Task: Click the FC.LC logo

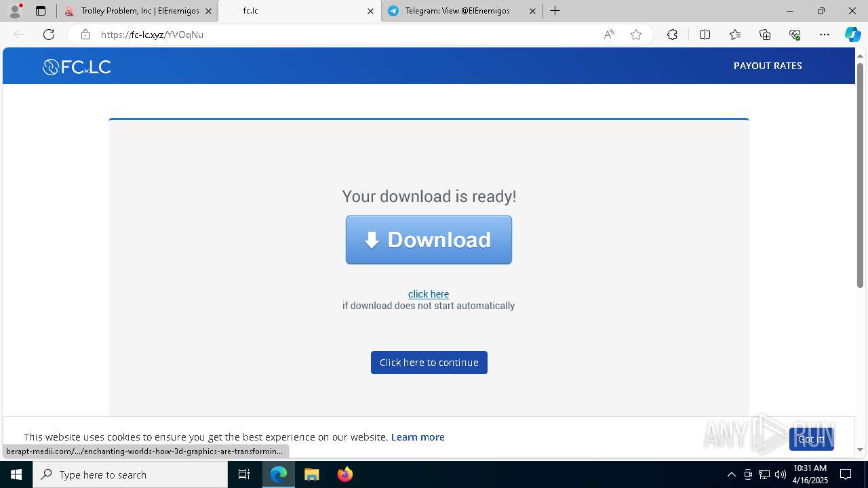Action: click(x=77, y=66)
